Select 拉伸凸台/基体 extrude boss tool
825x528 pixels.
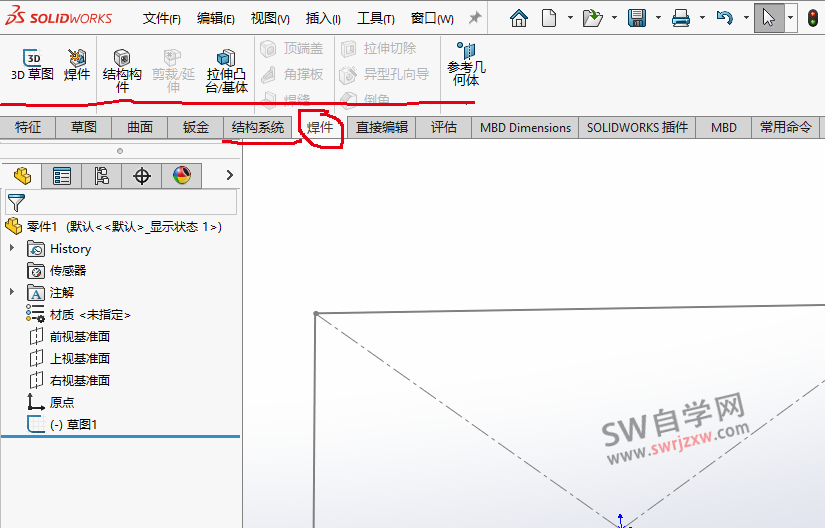pyautogui.click(x=226, y=72)
